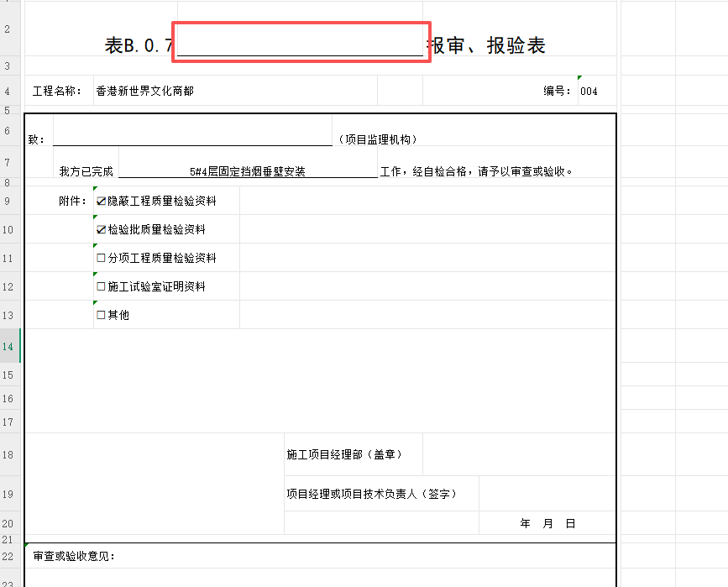Viewport: 728px width, 587px height.
Task: Check the 其他 attachment checkbox
Action: [102, 316]
